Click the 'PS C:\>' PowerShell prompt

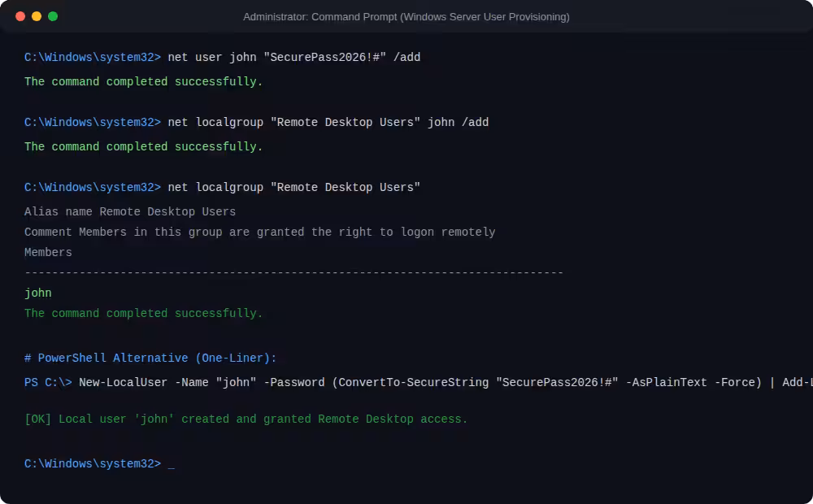[x=48, y=383]
